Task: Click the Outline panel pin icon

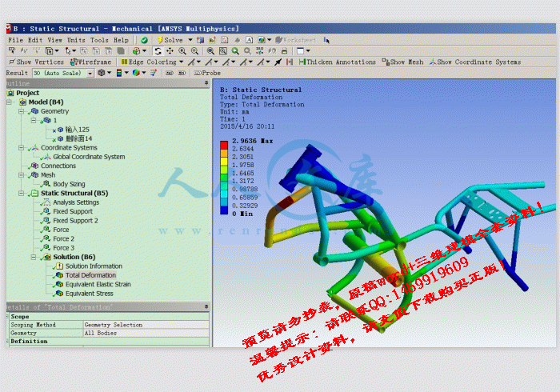Action: 206,83
